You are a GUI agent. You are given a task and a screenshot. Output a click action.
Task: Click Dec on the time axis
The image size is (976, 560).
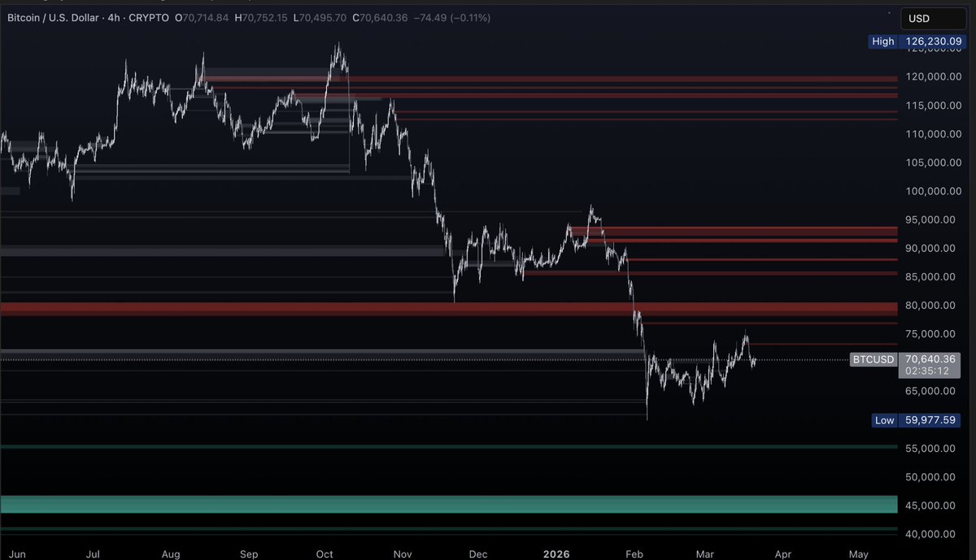[478, 553]
